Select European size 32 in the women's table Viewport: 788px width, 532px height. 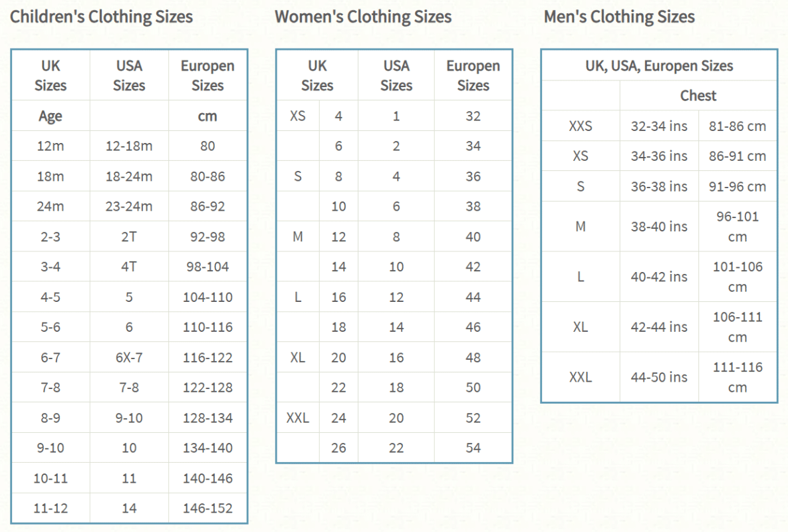pos(473,116)
